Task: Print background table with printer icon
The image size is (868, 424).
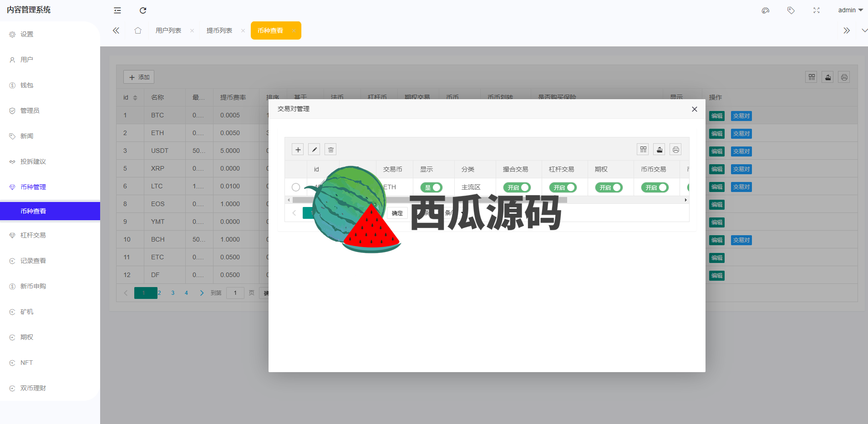Action: tap(844, 77)
